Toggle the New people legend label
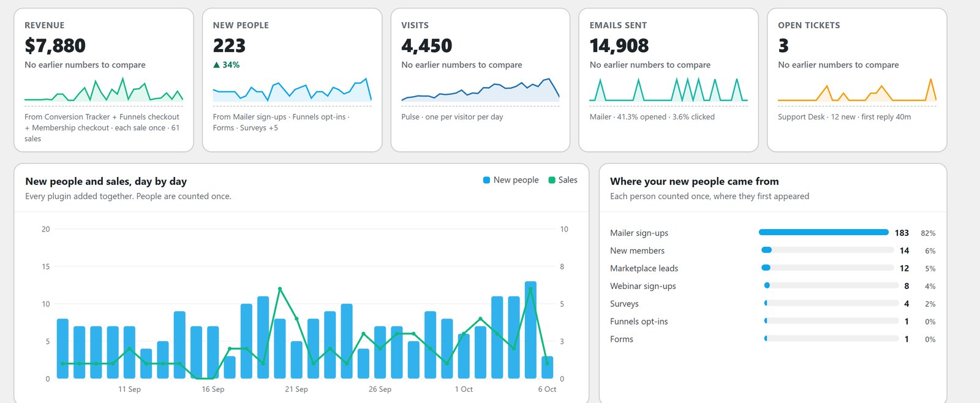 516,180
